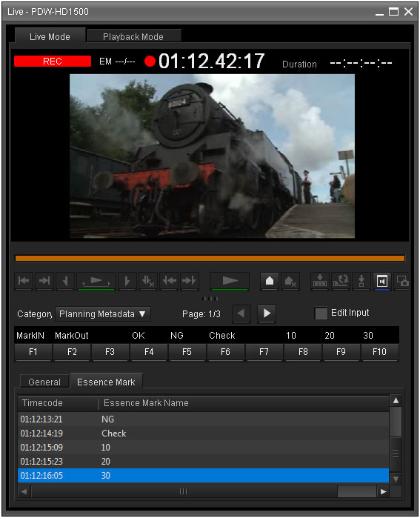
Task: Click the F7 button
Action: click(264, 352)
